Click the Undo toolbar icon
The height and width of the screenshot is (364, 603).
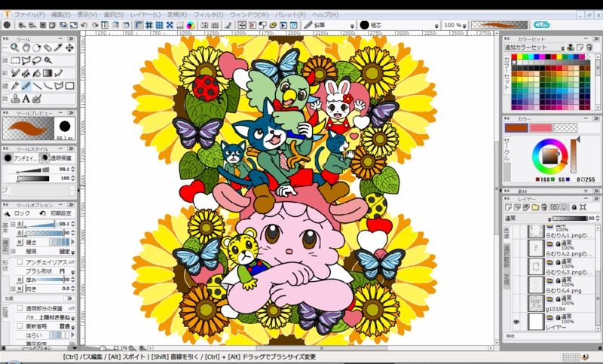coord(84,26)
